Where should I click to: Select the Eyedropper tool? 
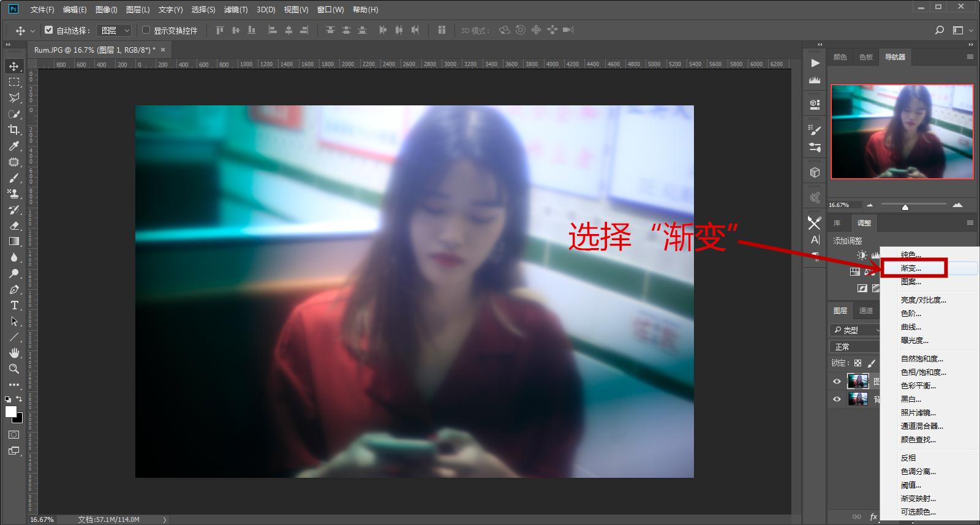pyautogui.click(x=14, y=145)
